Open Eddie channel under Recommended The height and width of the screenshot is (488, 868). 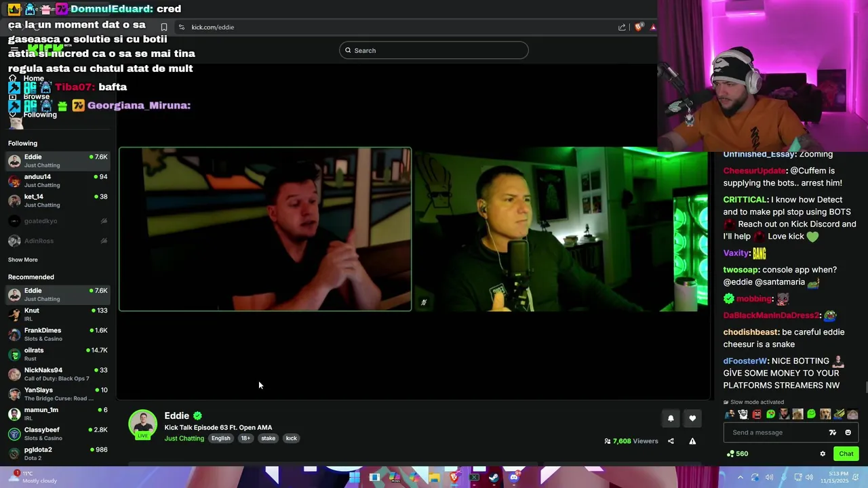click(58, 294)
